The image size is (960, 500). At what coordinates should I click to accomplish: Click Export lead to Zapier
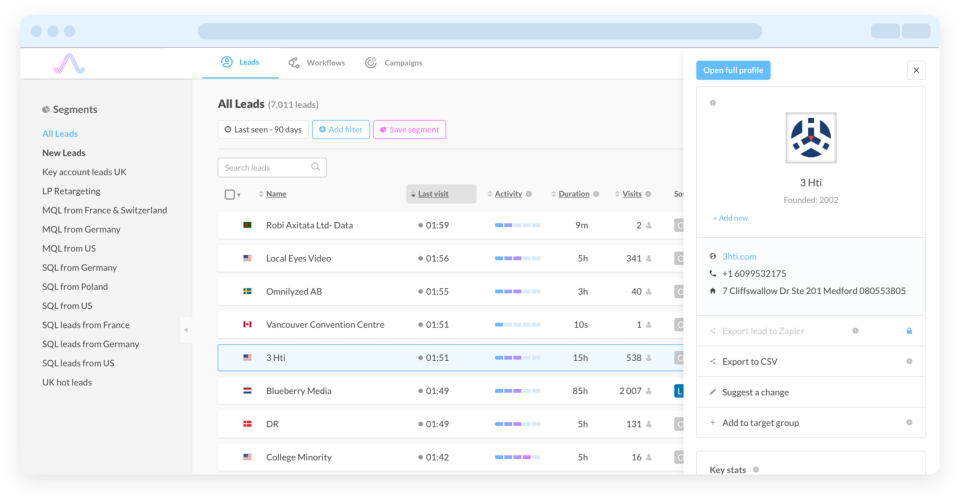pos(763,330)
